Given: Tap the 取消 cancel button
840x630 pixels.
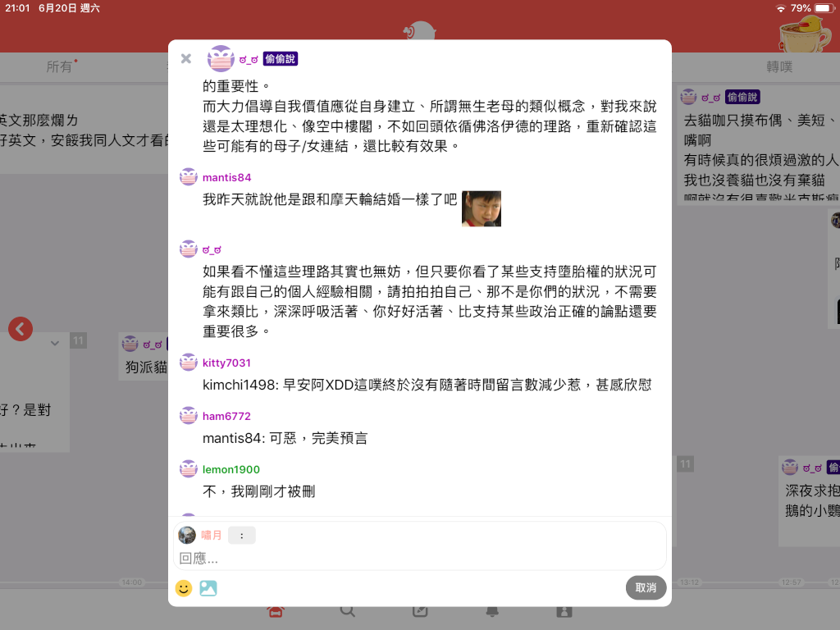Looking at the screenshot, I should click(646, 587).
